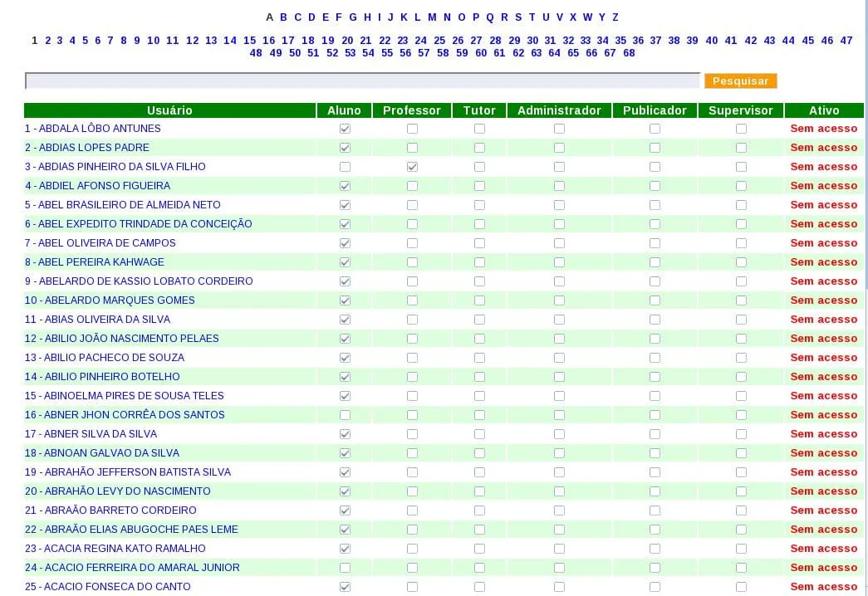This screenshot has width=868, height=596.
Task: Click the Pesquisar search button
Action: point(740,81)
